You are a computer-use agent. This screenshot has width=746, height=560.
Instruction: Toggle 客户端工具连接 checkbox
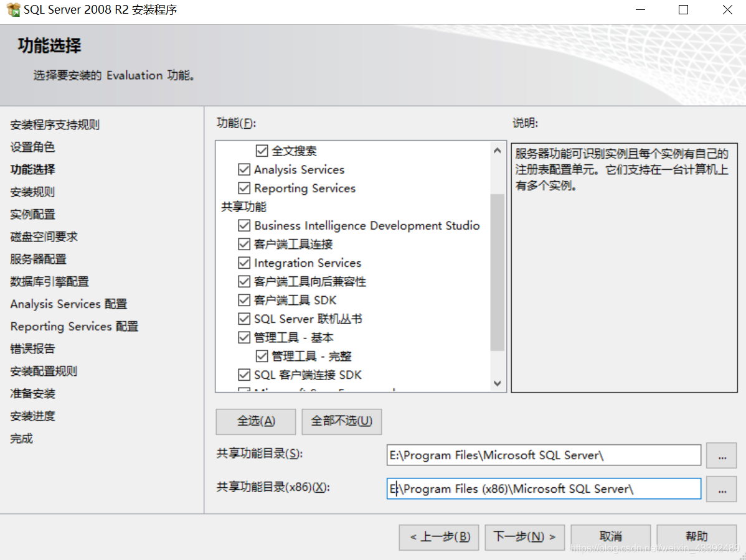coord(244,245)
